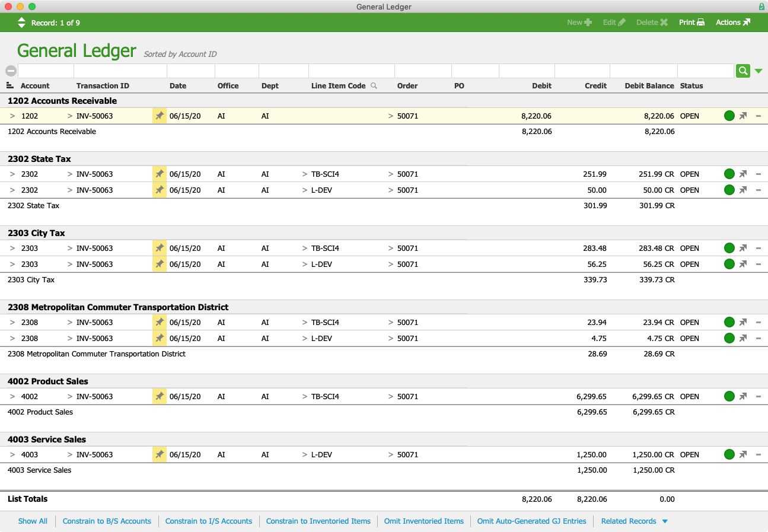This screenshot has height=532, width=768.
Task: Click Constrain to I/S Accounts link
Action: (x=209, y=521)
